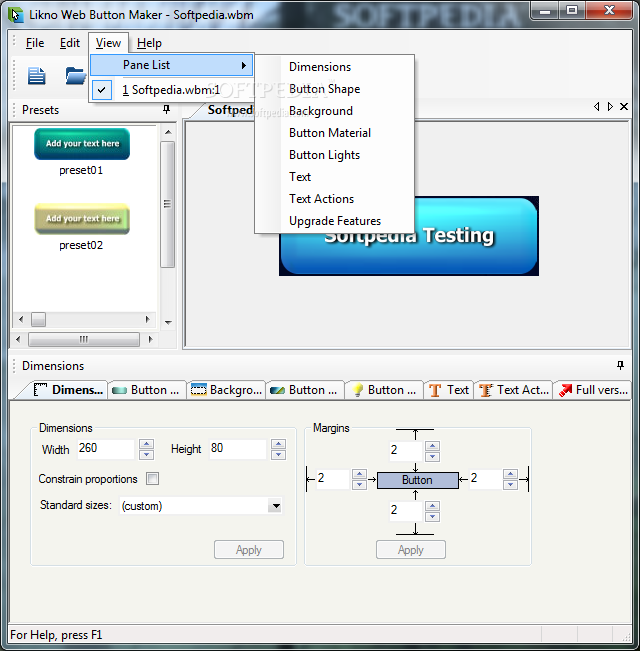Decrease the top margin value
The image size is (640, 651).
click(x=432, y=457)
